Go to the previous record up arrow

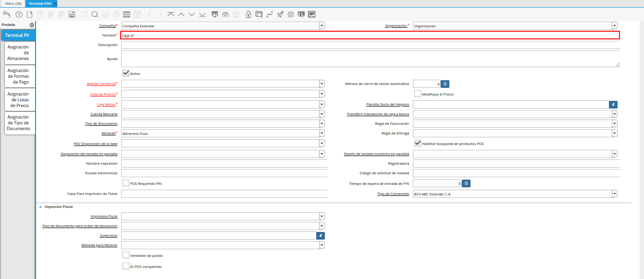181,14
